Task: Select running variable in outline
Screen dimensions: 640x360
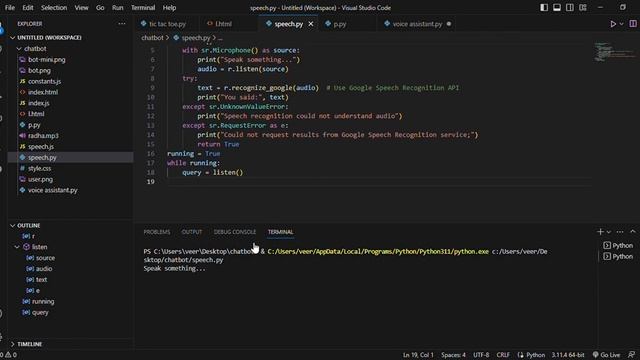Action: tap(43, 302)
